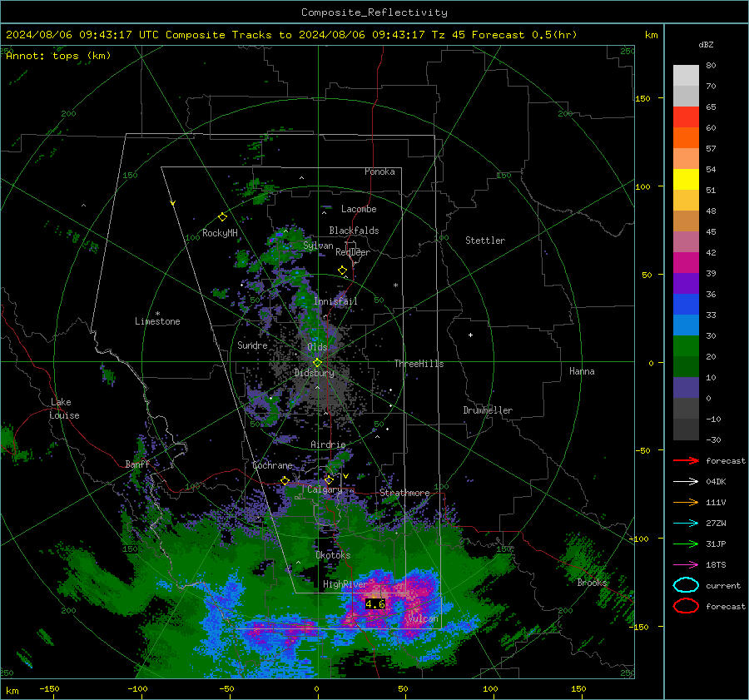
Task: Select the cyan 27ZW arrow legend icon
Action: point(686,524)
